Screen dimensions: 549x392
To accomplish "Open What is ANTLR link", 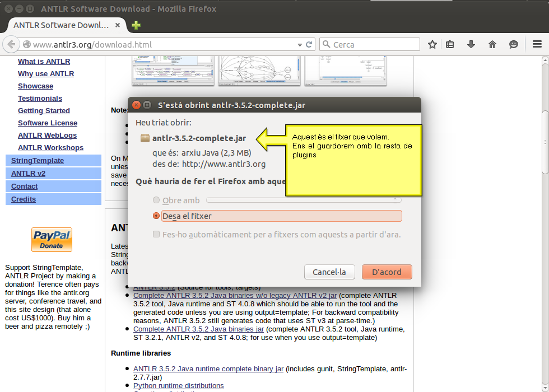I will tap(44, 61).
